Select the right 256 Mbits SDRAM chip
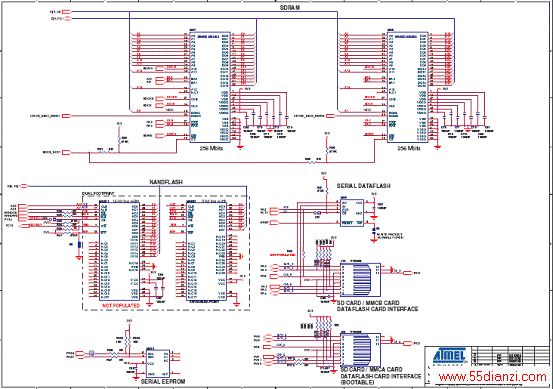The width and height of the screenshot is (553, 389). coord(408,87)
